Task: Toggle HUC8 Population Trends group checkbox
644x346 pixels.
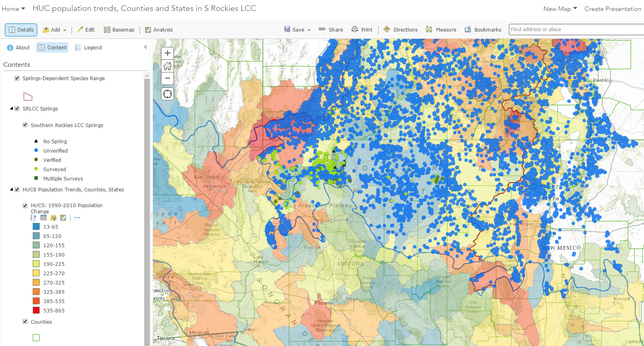Action: point(17,189)
